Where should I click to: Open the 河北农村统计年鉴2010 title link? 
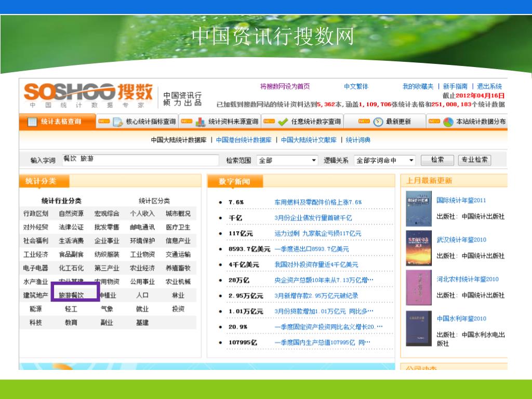click(x=468, y=279)
